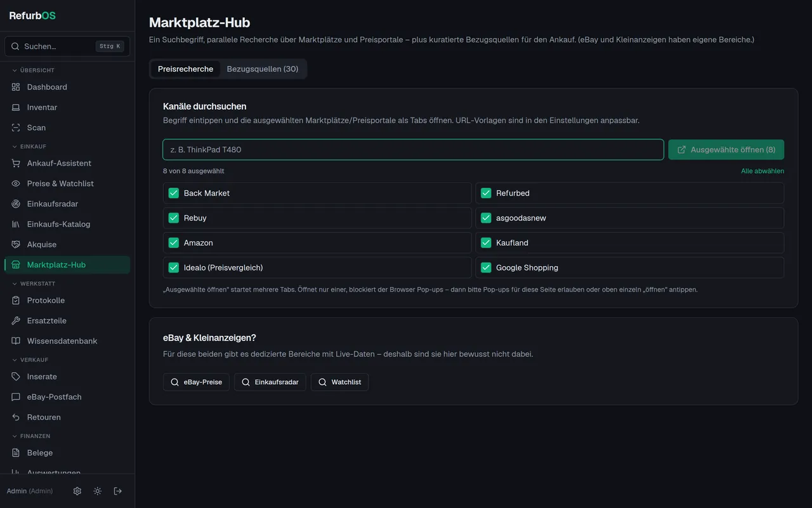The height and width of the screenshot is (508, 812).
Task: Deselect Idealo (Preisvergleich) checkbox
Action: (x=174, y=267)
